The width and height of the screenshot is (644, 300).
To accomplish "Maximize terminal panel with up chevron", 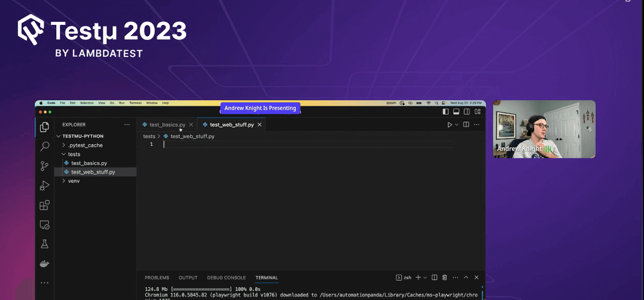I will [466, 277].
